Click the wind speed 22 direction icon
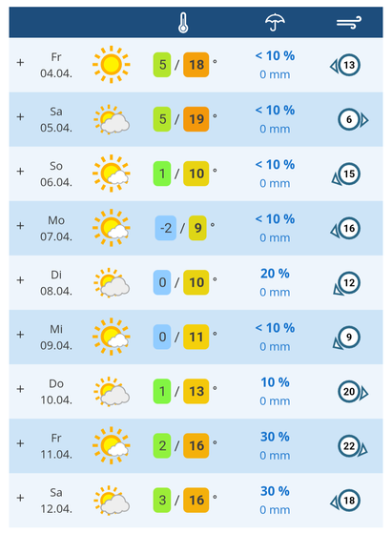This screenshot has width=392, height=533. [353, 446]
